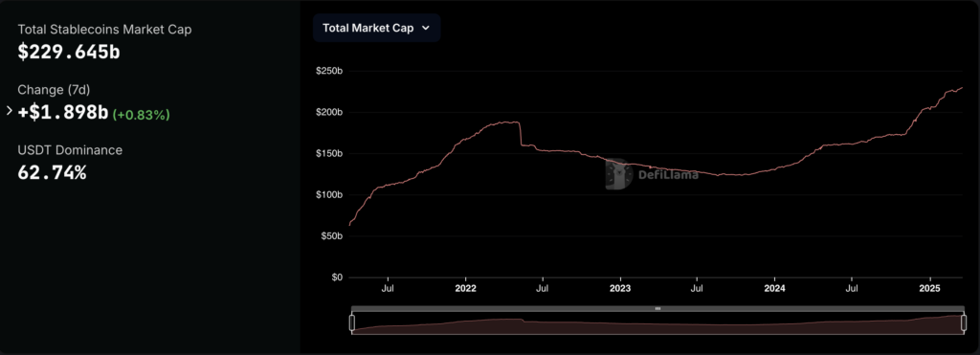
Task: Click the left handle of range slider
Action: pyautogui.click(x=352, y=322)
